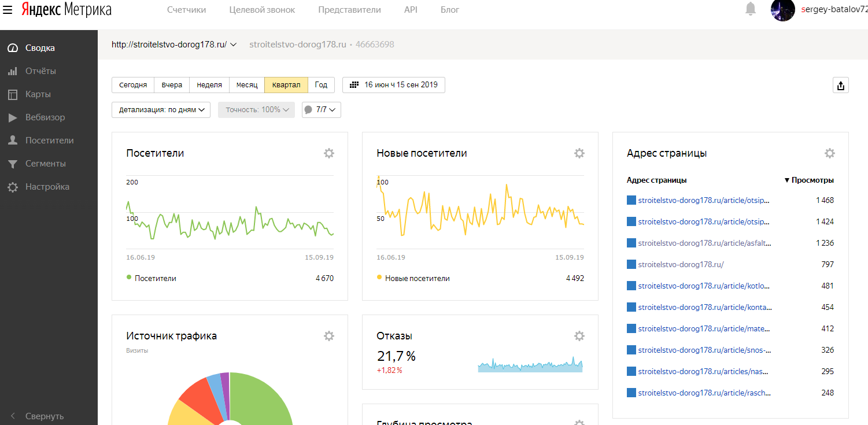Open settings gear of Источник трафика widget
Viewport: 868px width, 425px height.
pyautogui.click(x=329, y=336)
